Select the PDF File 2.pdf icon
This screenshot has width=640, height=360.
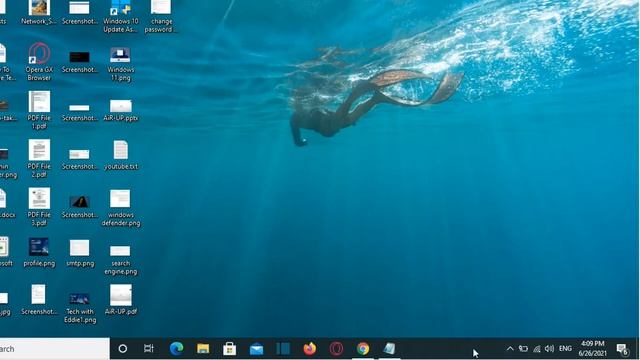(39, 158)
